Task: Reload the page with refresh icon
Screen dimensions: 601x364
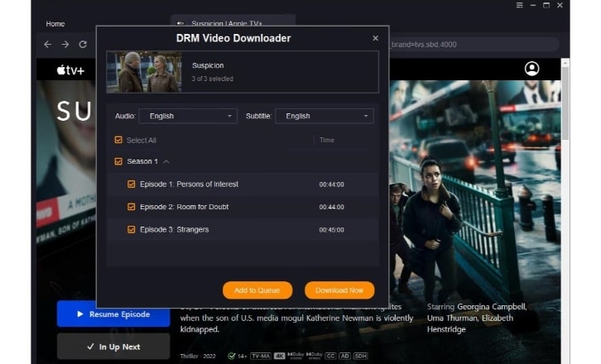Action: tap(83, 45)
